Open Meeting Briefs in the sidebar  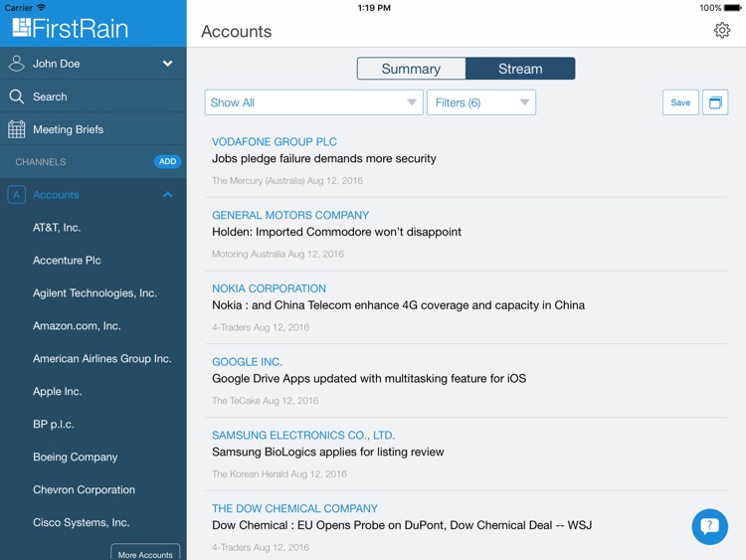tap(93, 129)
